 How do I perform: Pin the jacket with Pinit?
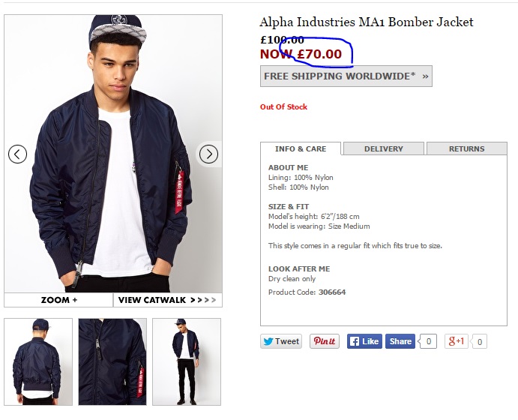point(325,341)
